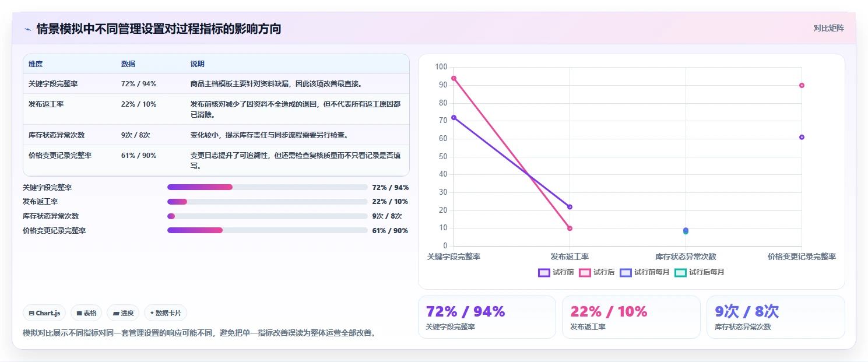
Task: Click the 发布前核对 description cell
Action: [296, 110]
